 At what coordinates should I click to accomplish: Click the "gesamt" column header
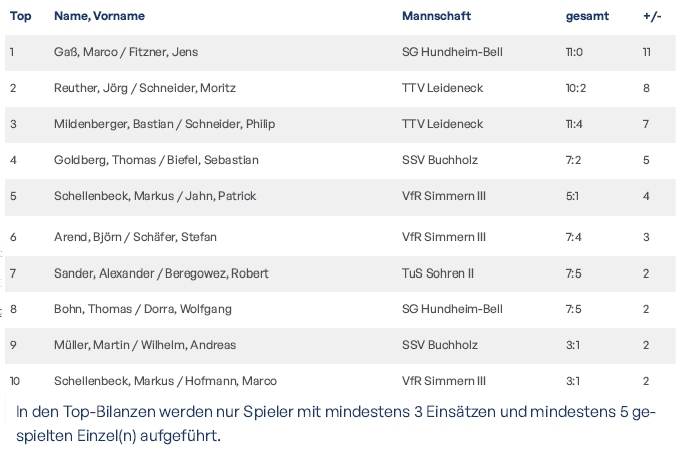[x=585, y=16]
